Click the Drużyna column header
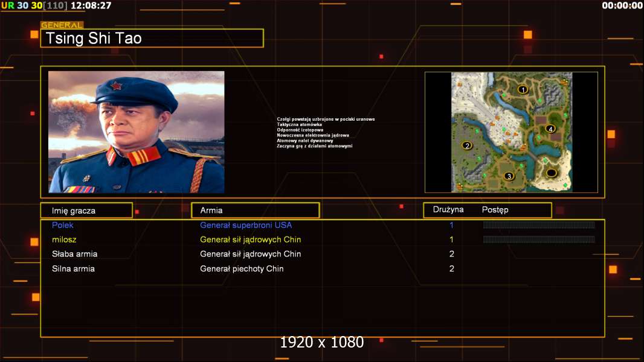The image size is (644, 362). click(448, 209)
